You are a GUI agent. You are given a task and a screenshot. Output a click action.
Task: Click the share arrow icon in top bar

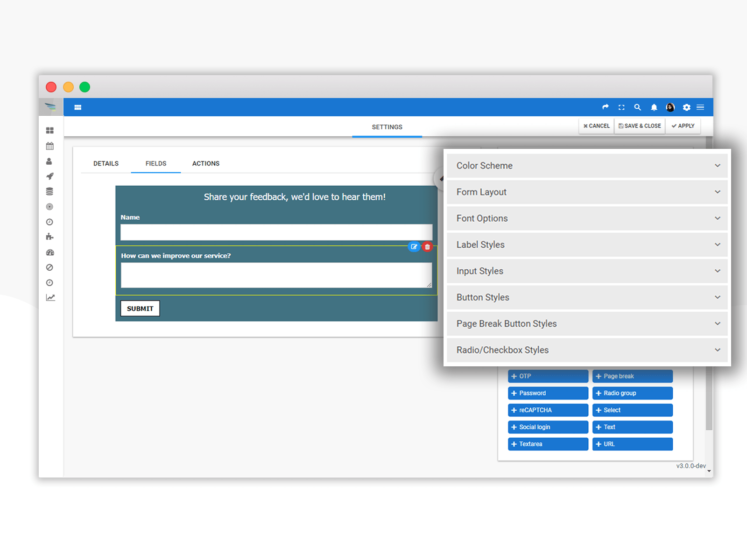606,107
